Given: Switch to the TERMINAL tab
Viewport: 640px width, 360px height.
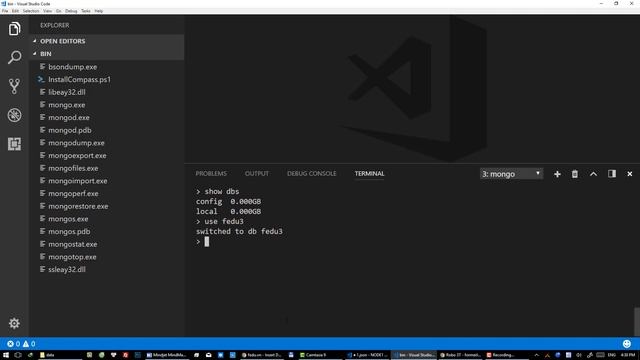Looking at the screenshot, I should point(369,174).
